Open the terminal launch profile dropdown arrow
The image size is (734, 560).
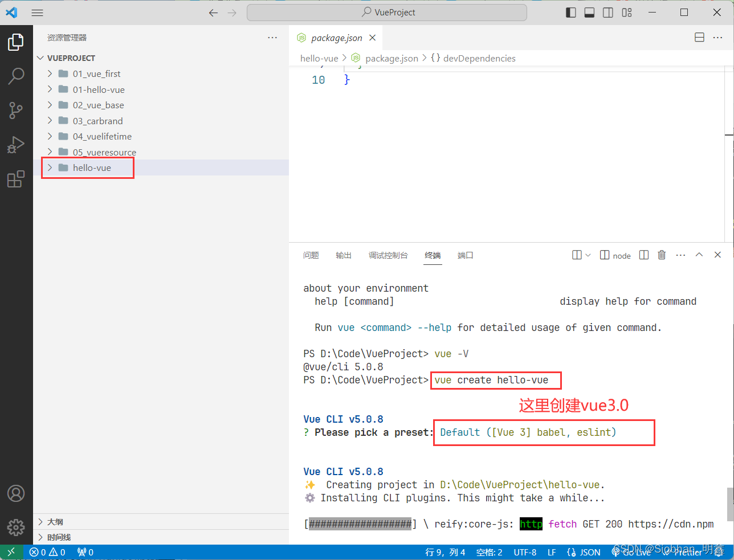pos(588,255)
